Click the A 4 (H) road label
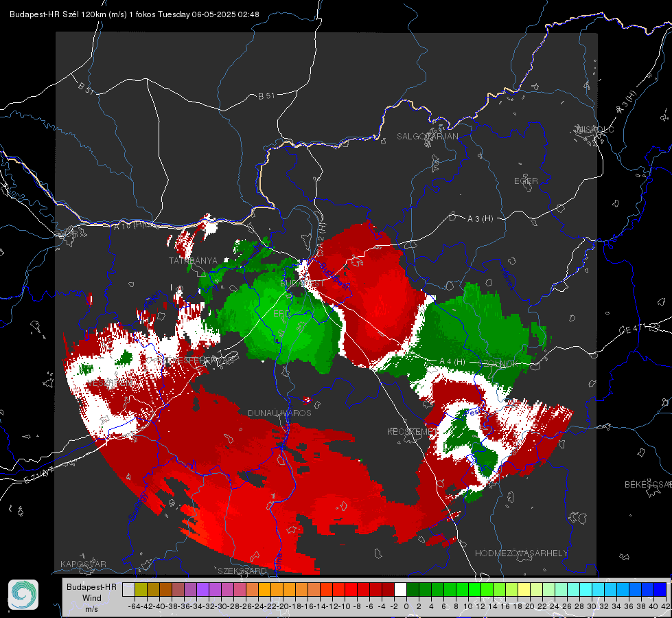This screenshot has width=672, height=618. [452, 362]
